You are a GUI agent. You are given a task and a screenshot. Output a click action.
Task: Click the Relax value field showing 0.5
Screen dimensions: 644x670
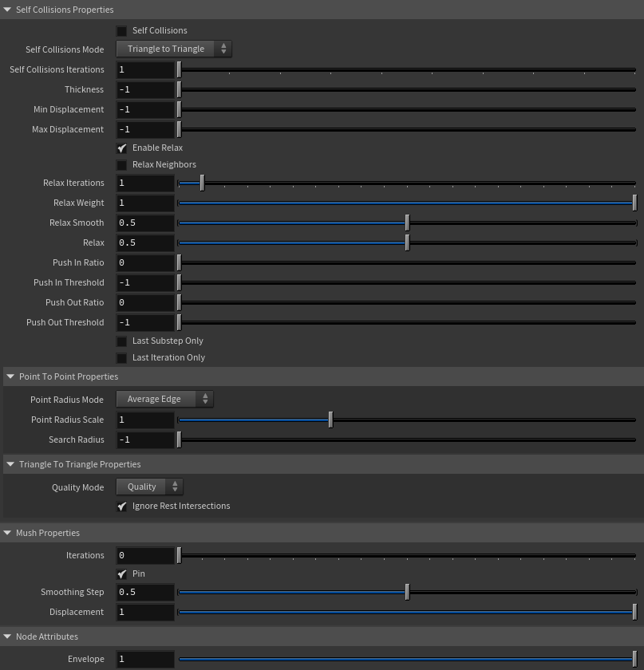click(145, 242)
